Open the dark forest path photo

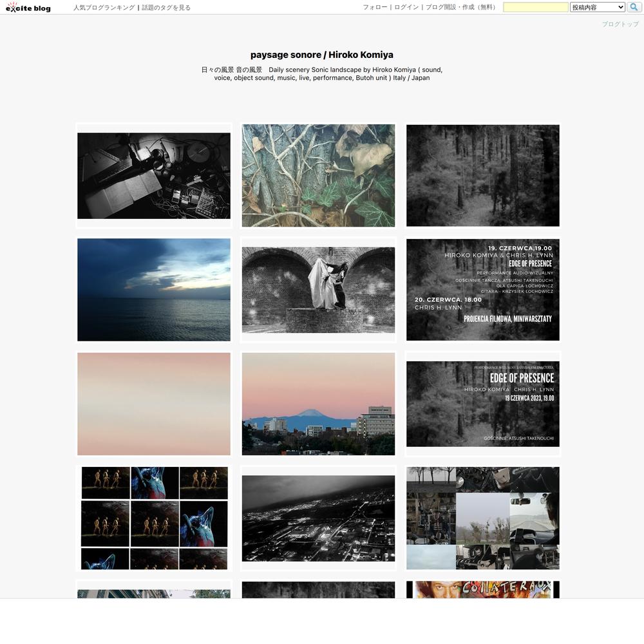[483, 176]
